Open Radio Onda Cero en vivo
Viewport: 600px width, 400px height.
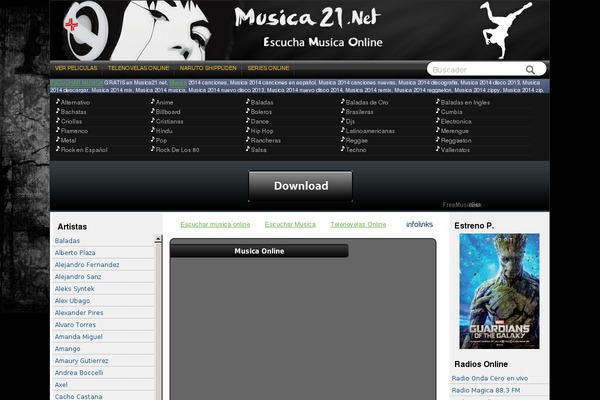(490, 378)
